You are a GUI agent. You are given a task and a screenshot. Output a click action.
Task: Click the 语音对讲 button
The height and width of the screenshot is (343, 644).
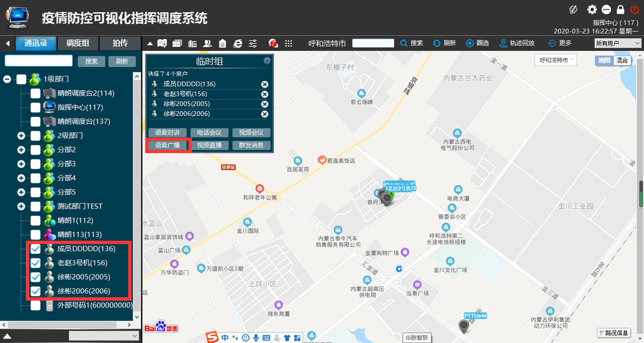(x=167, y=133)
